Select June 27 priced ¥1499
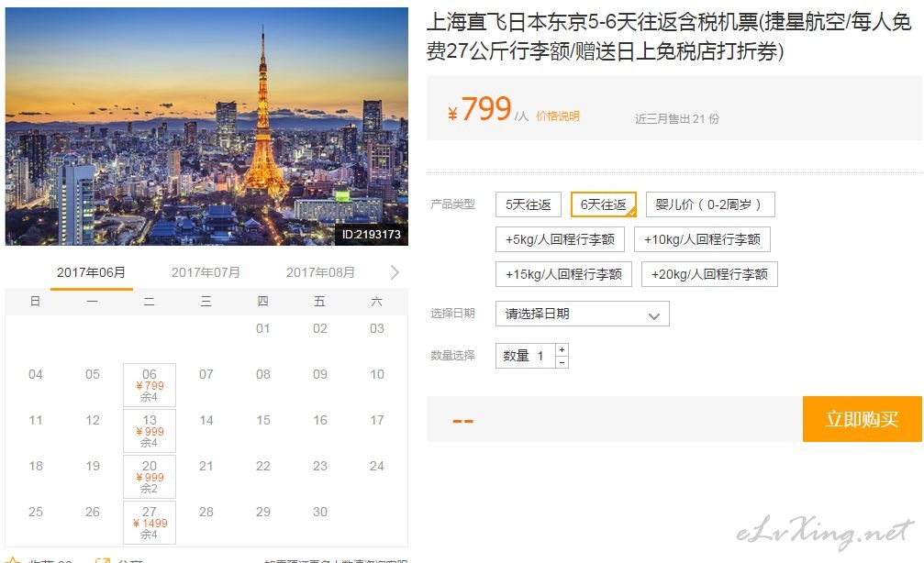Screen dimensions: 924x563 click(x=150, y=523)
